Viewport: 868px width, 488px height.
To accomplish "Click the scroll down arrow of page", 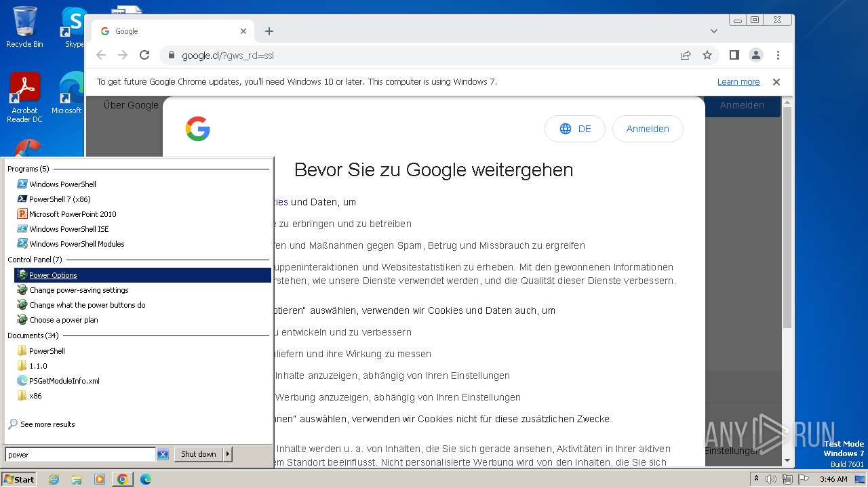I will pos(787,461).
